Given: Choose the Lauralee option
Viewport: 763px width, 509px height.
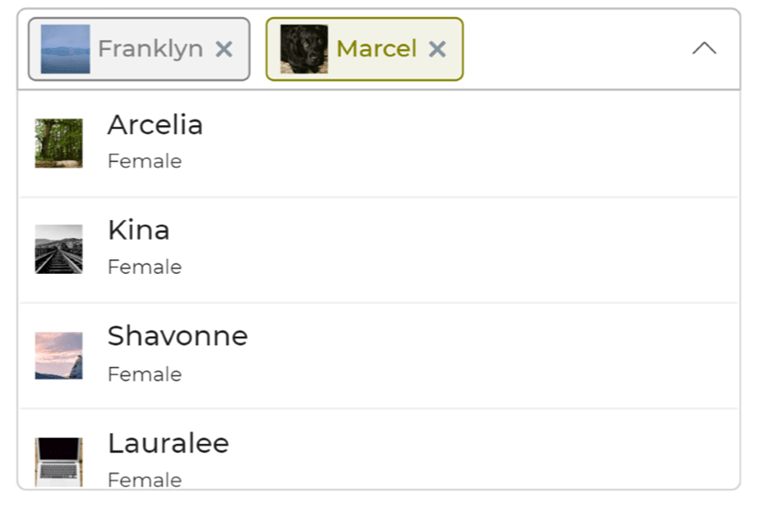Looking at the screenshot, I should pyautogui.click(x=379, y=449).
